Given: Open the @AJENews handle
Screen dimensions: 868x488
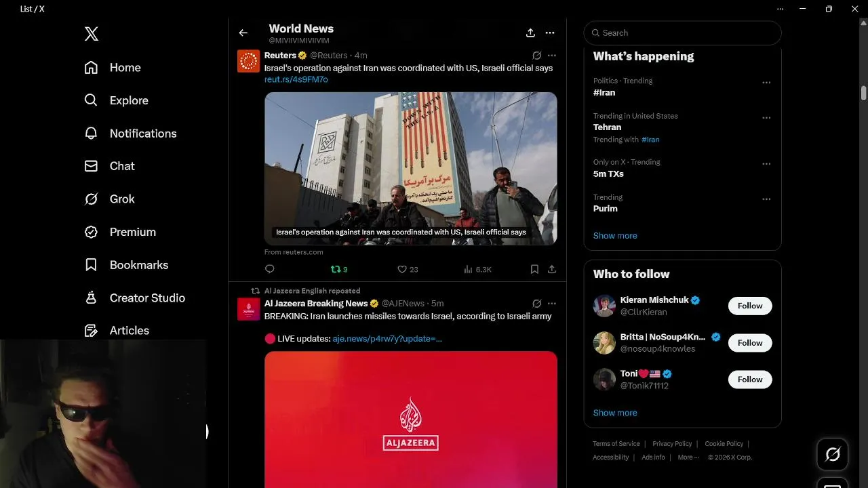Looking at the screenshot, I should [x=403, y=304].
